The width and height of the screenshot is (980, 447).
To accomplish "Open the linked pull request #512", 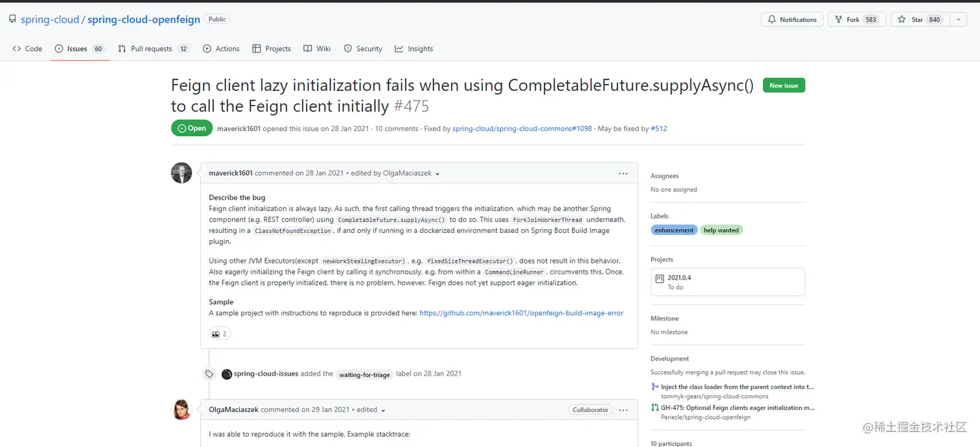I will tap(659, 128).
